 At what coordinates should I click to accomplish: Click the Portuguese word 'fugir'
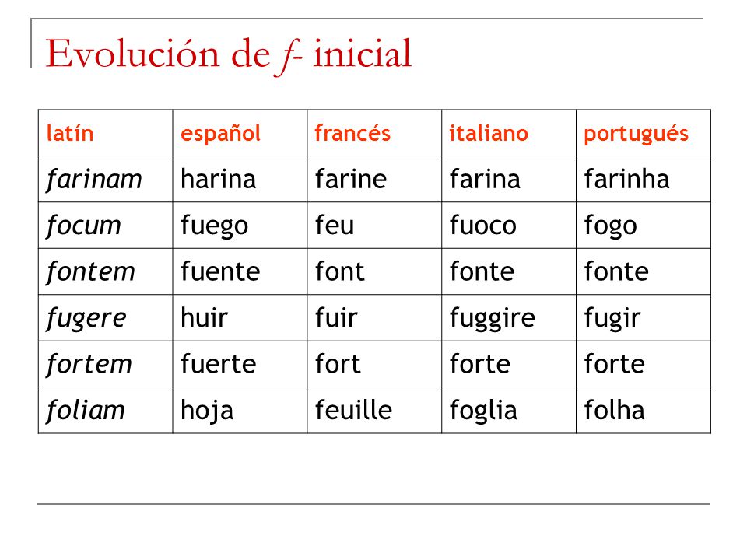(612, 319)
